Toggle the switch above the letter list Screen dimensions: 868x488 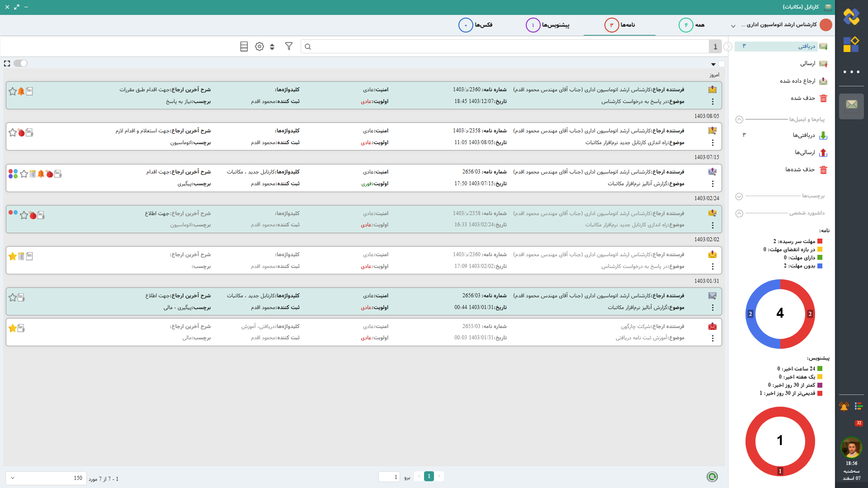click(x=20, y=63)
